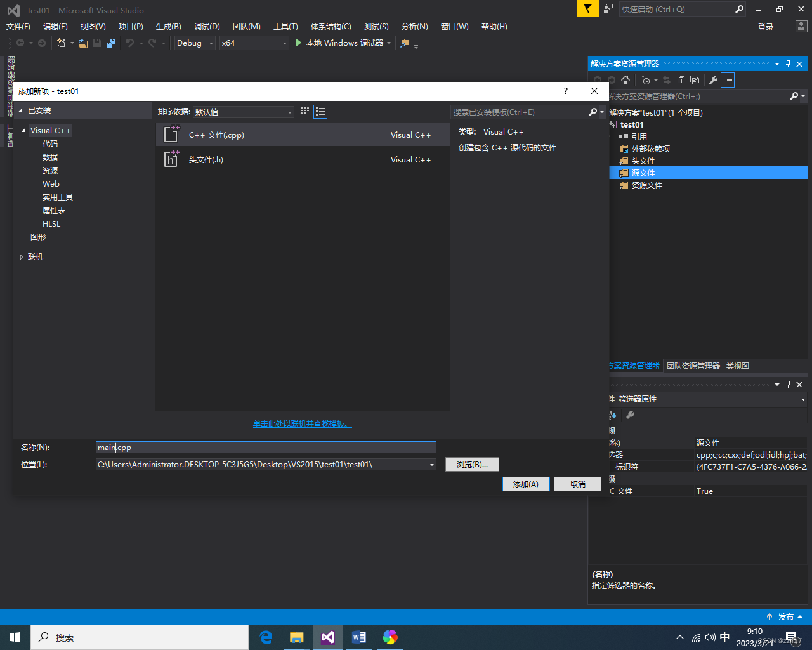Viewport: 812px width, 650px height.
Task: Click the Home icon in Solution Explorer
Action: [x=625, y=80]
